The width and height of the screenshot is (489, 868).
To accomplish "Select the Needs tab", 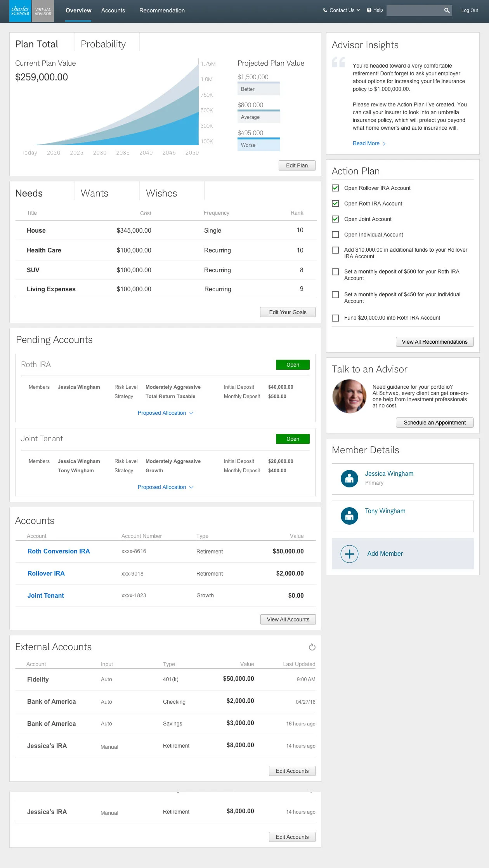I will (x=29, y=193).
